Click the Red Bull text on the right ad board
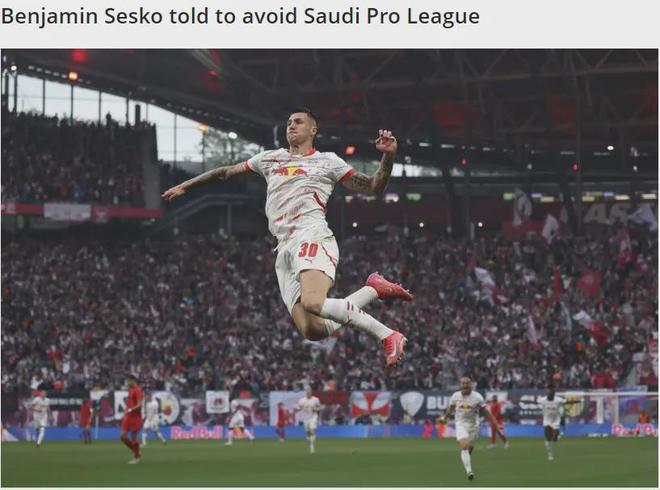Image resolution: width=660 pixels, height=490 pixels. [x=635, y=429]
